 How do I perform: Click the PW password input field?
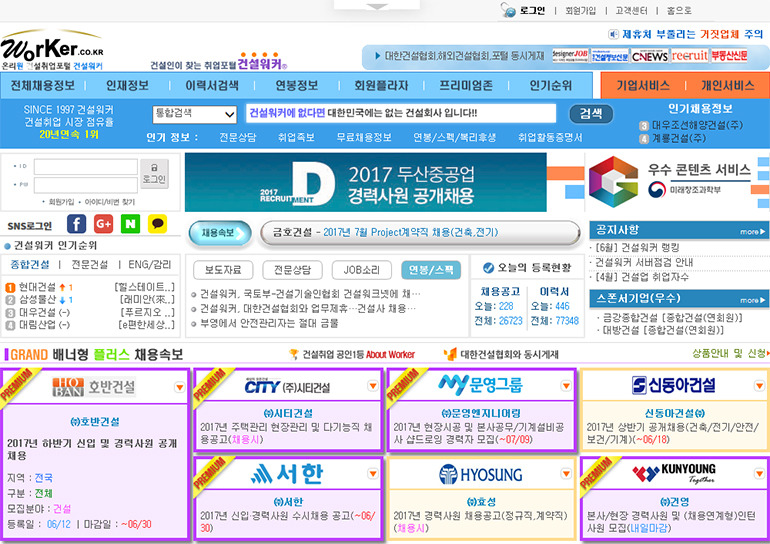point(85,186)
